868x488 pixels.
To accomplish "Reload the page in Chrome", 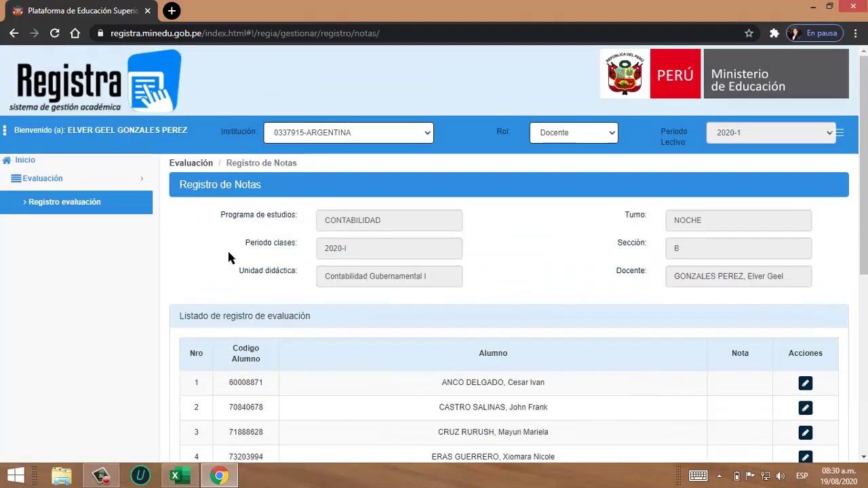I will (x=55, y=33).
